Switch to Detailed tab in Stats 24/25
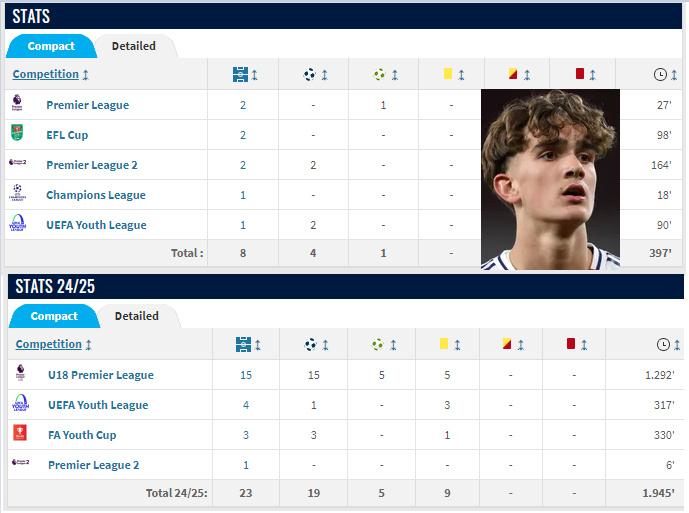Image resolution: width=689 pixels, height=513 pixels. 137,316
